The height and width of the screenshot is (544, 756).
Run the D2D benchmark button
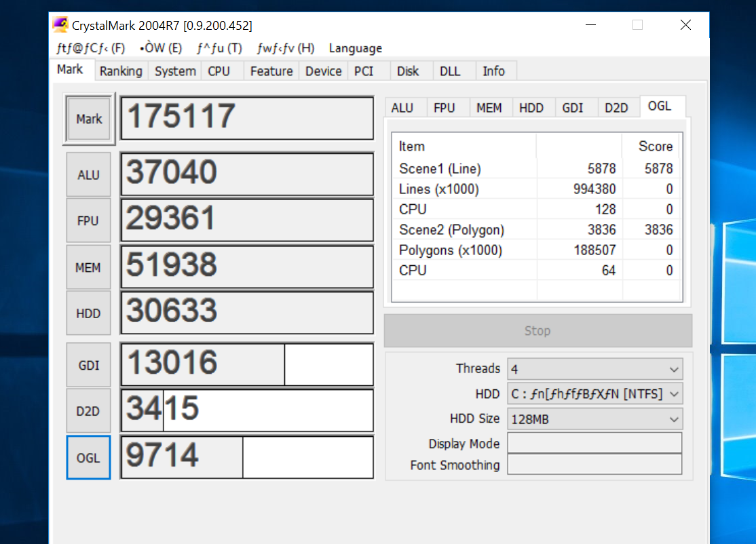pos(88,411)
